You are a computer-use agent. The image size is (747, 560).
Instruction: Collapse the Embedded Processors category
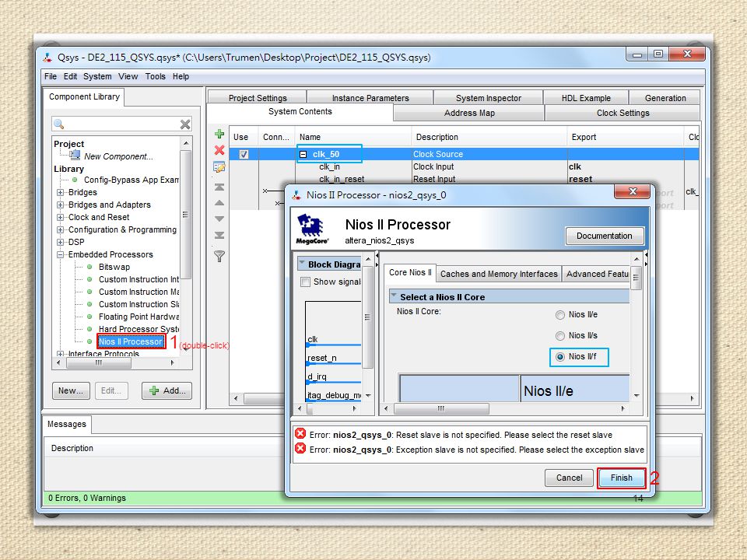[x=60, y=254]
